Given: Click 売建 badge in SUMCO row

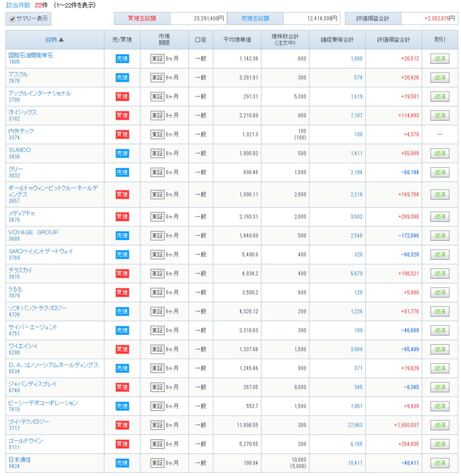Looking at the screenshot, I should (122, 153).
